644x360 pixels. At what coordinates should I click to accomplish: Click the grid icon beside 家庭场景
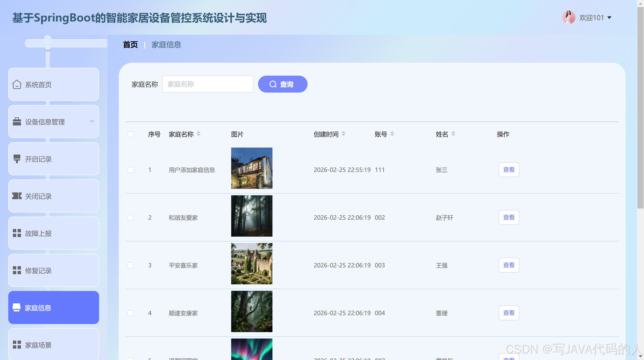(x=17, y=345)
